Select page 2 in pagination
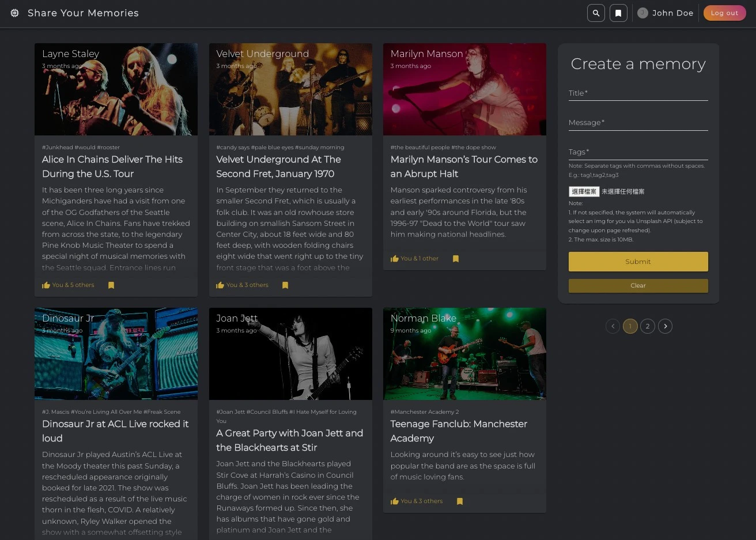 pyautogui.click(x=648, y=326)
